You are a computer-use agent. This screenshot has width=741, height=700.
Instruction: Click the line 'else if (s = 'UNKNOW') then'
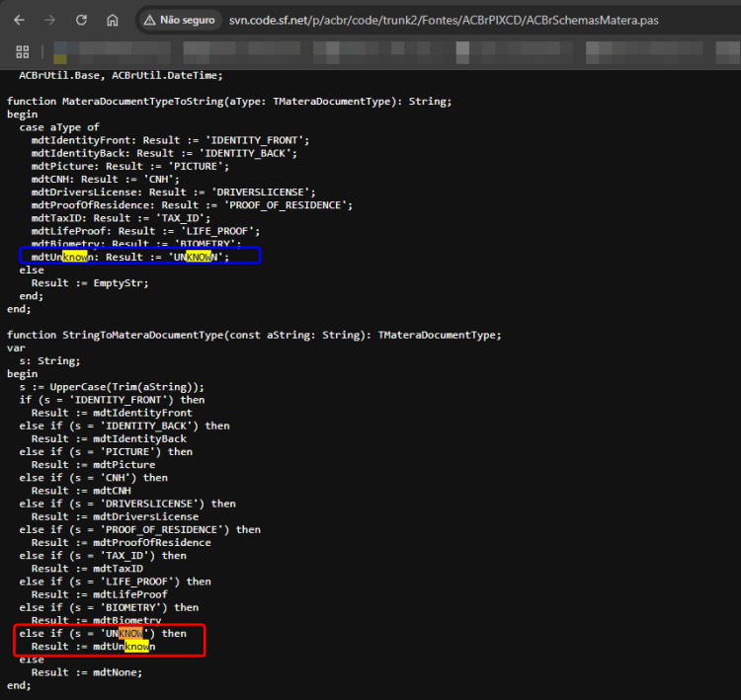[103, 634]
